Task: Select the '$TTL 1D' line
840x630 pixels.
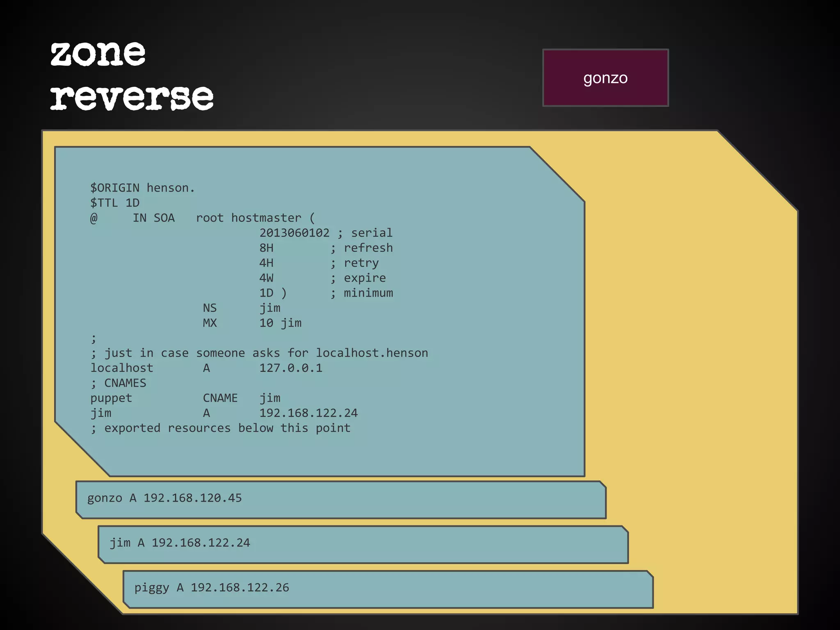Action: (x=115, y=203)
